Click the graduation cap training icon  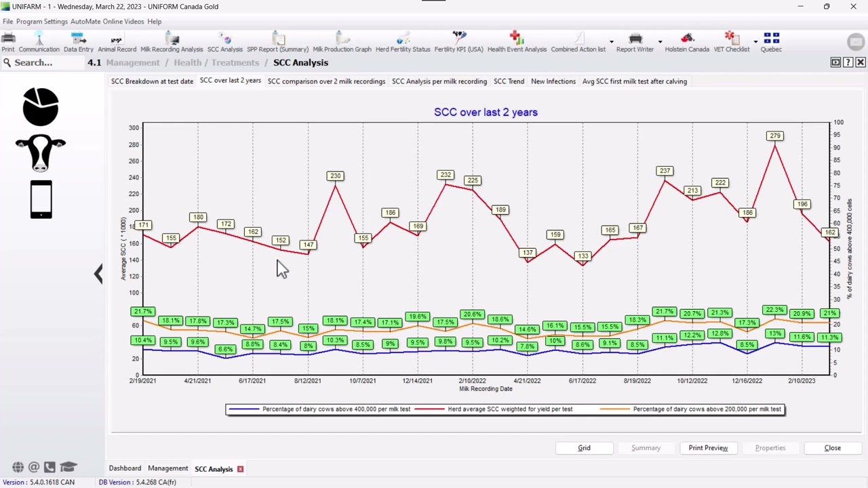tap(68, 467)
